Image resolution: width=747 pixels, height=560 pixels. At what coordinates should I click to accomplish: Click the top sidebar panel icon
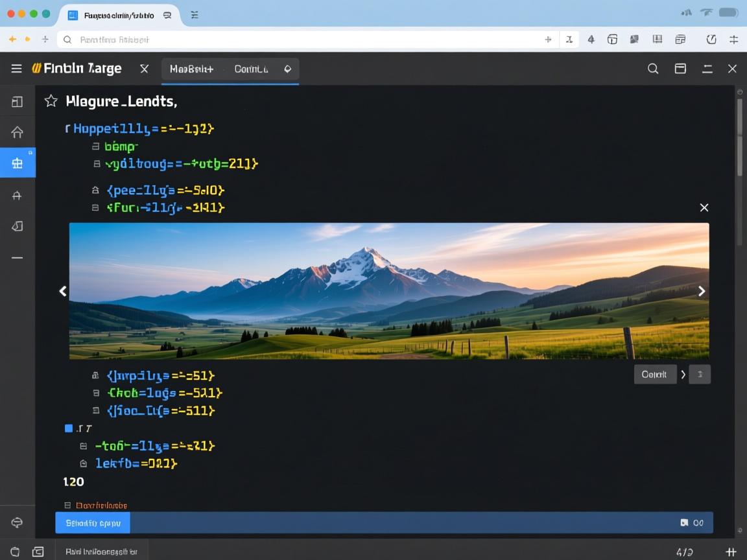tap(18, 102)
